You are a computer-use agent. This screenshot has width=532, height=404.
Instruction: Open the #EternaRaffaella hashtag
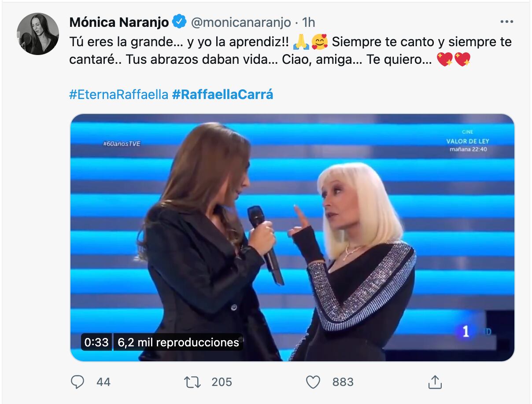118,94
